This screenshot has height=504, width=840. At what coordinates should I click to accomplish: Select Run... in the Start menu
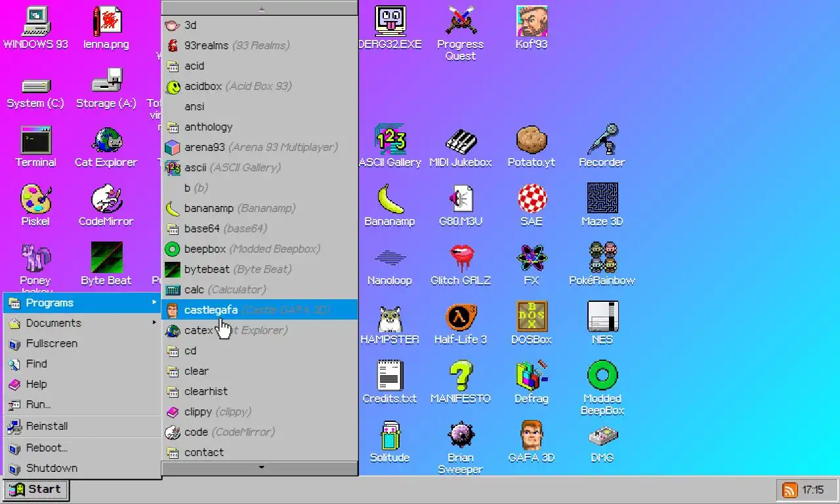coord(82,404)
